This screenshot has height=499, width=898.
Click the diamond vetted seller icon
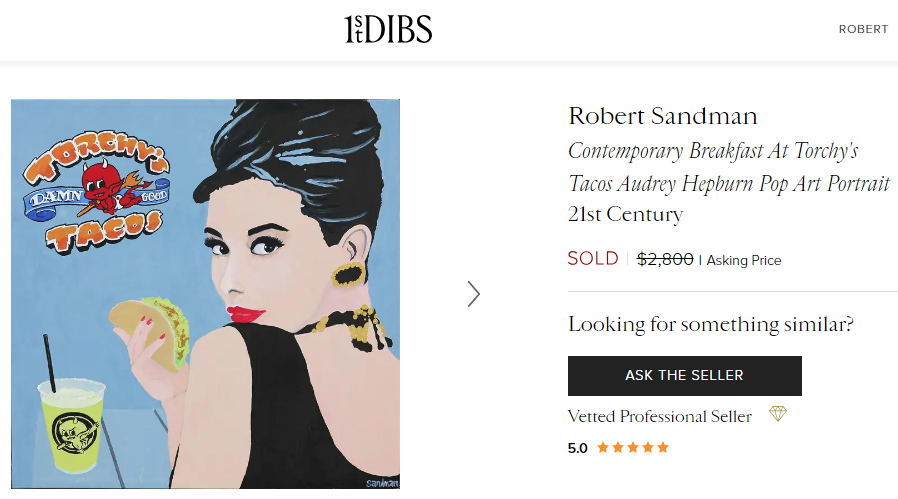point(777,415)
